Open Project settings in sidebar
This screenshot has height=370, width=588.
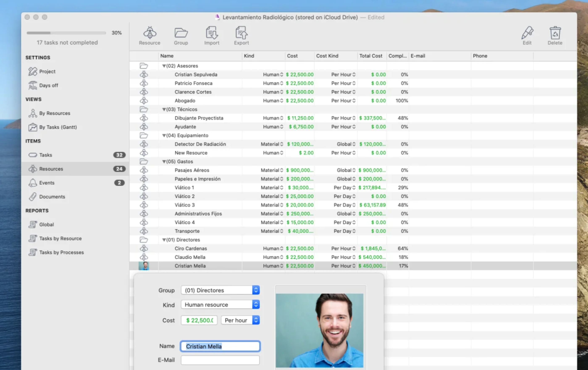42,72
